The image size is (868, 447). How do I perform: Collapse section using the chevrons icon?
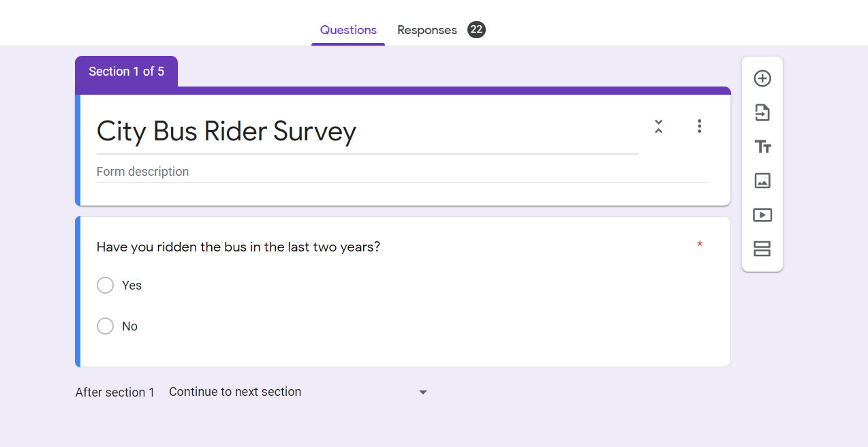[x=658, y=126]
